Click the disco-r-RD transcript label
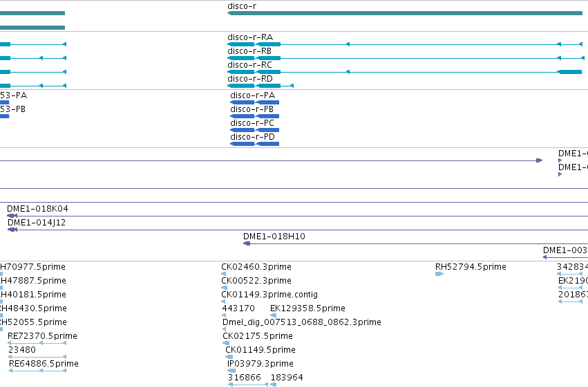 click(x=250, y=79)
